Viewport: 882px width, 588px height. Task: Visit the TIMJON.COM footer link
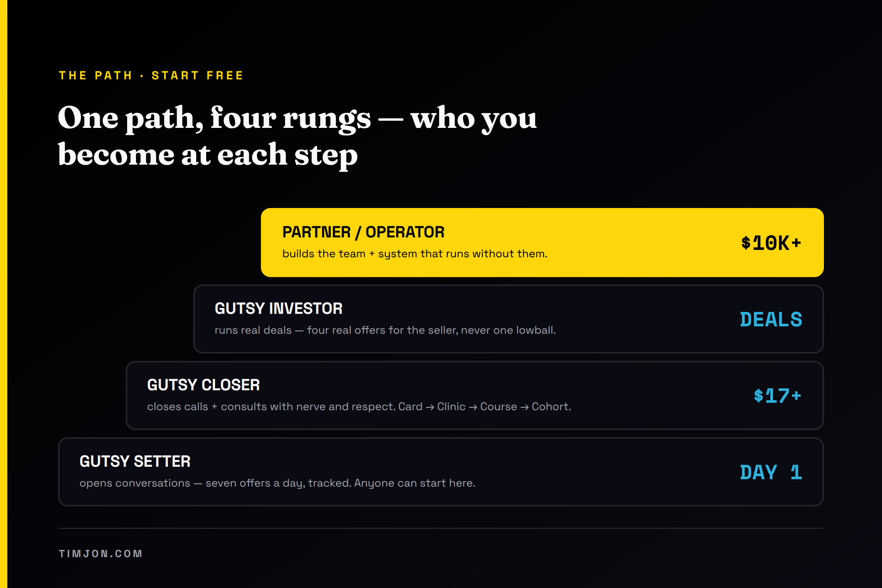coord(100,554)
